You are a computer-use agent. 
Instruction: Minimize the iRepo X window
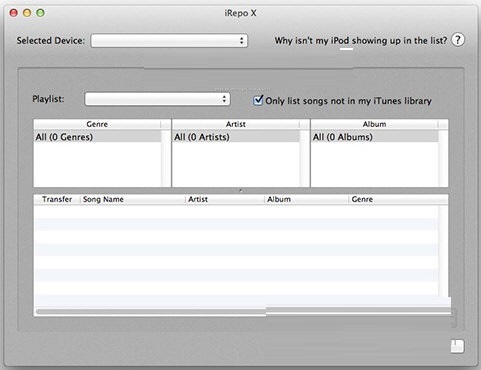[x=27, y=13]
